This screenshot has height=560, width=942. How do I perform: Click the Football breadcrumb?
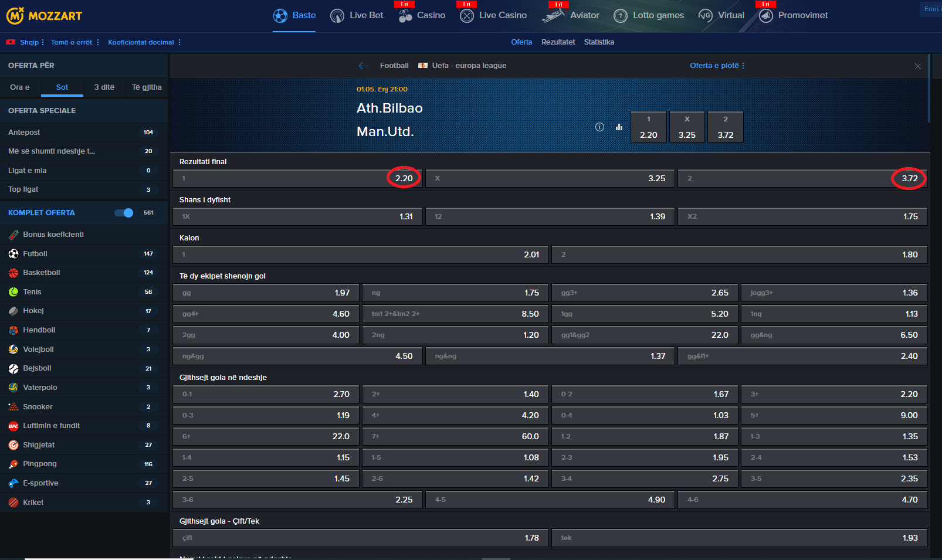[394, 66]
